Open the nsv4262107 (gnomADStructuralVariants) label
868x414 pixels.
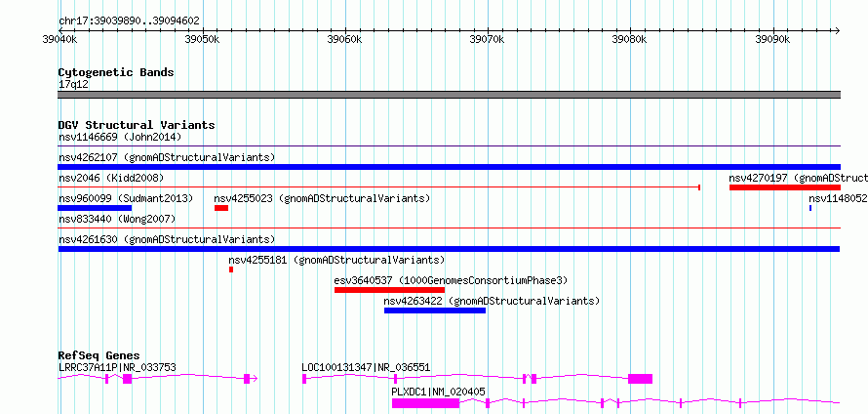point(167,157)
